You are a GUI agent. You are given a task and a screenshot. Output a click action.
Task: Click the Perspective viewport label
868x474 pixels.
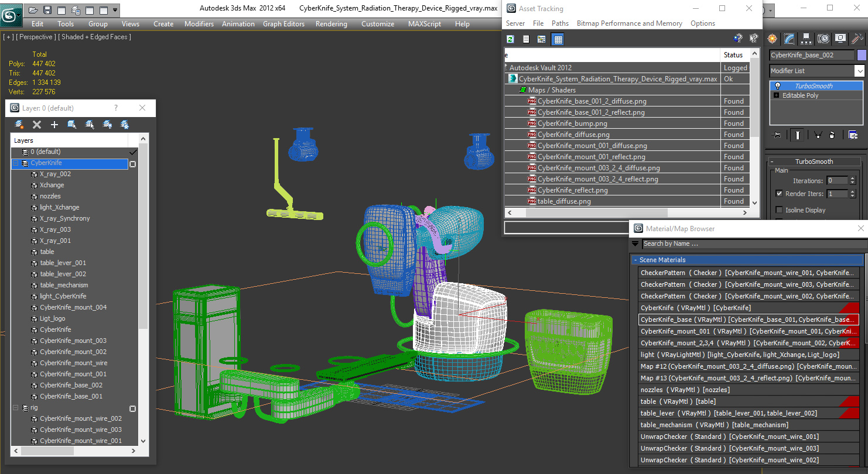pyautogui.click(x=35, y=37)
